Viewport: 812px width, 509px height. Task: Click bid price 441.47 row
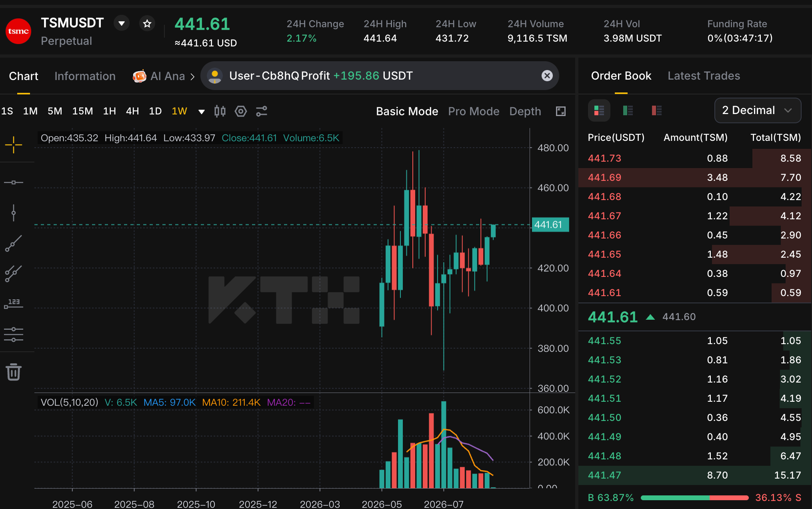tap(695, 475)
